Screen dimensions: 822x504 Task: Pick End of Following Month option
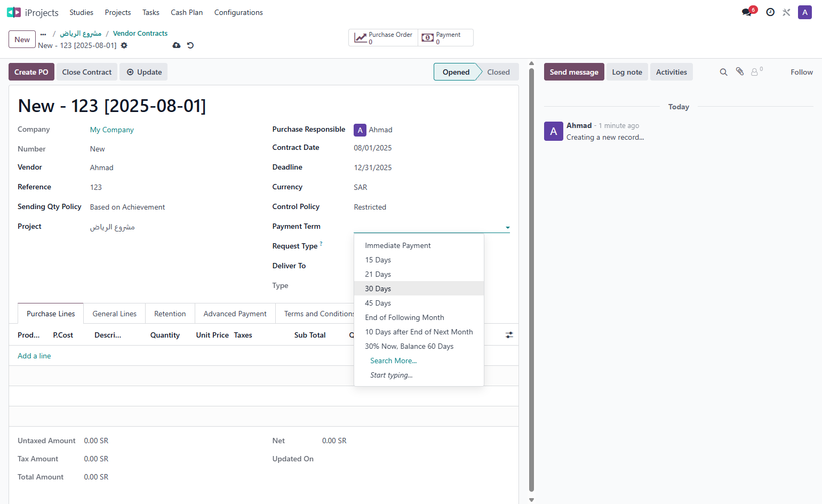[419, 317]
